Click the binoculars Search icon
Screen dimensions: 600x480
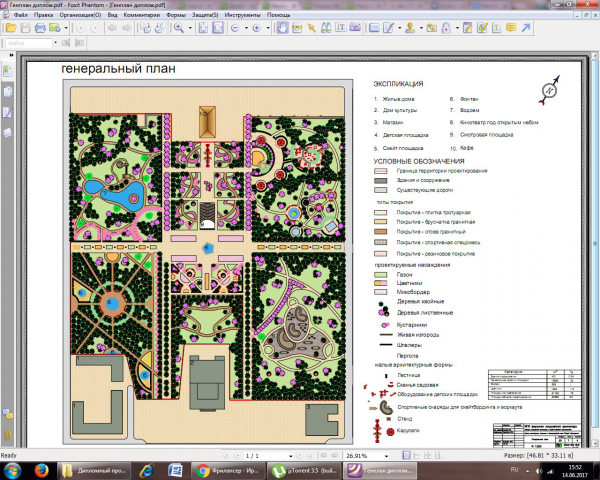pos(326,28)
